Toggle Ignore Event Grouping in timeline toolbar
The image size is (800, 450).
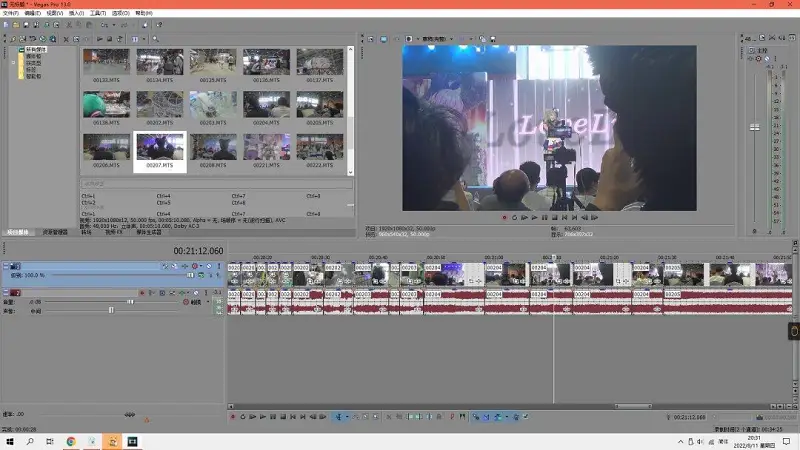pos(526,417)
